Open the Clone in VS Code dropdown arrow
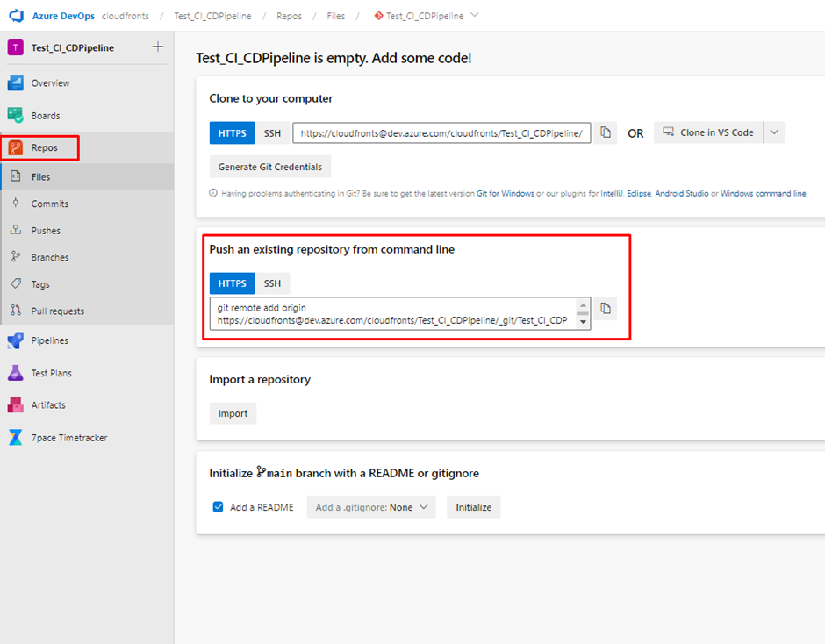Screen dimensions: 825x644 point(774,132)
